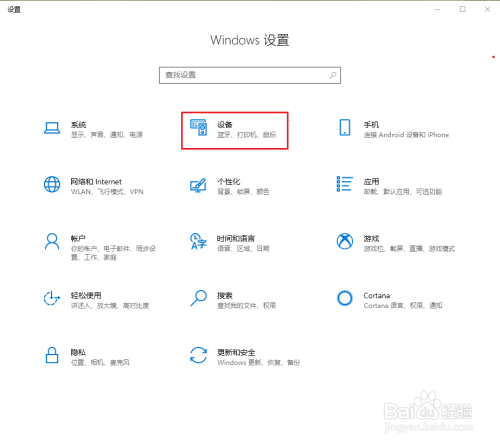Click description '游戏栏、截屏、直播、游戏模式'
This screenshot has height=444, width=500.
(409, 248)
